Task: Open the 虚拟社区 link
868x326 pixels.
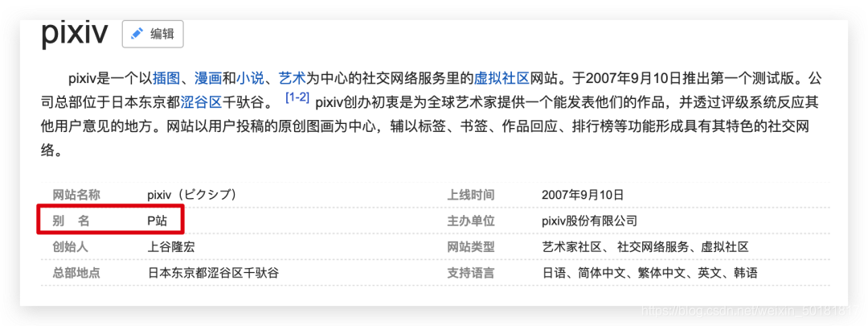Action: (502, 79)
